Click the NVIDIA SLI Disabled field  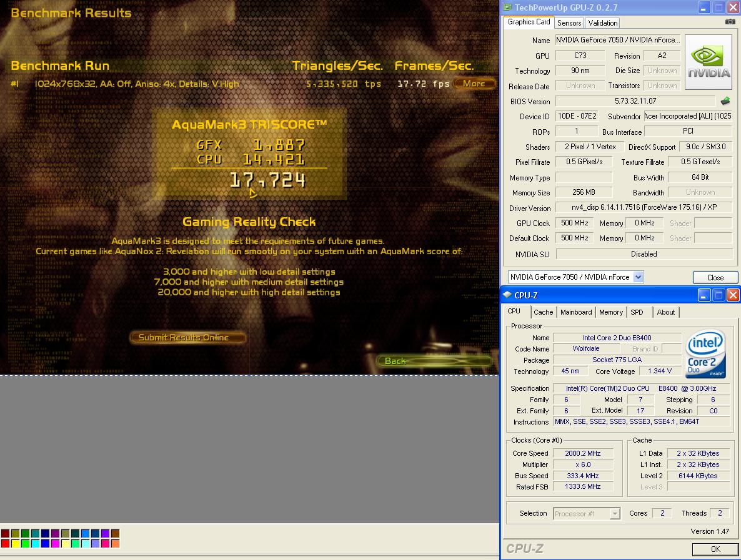(644, 254)
